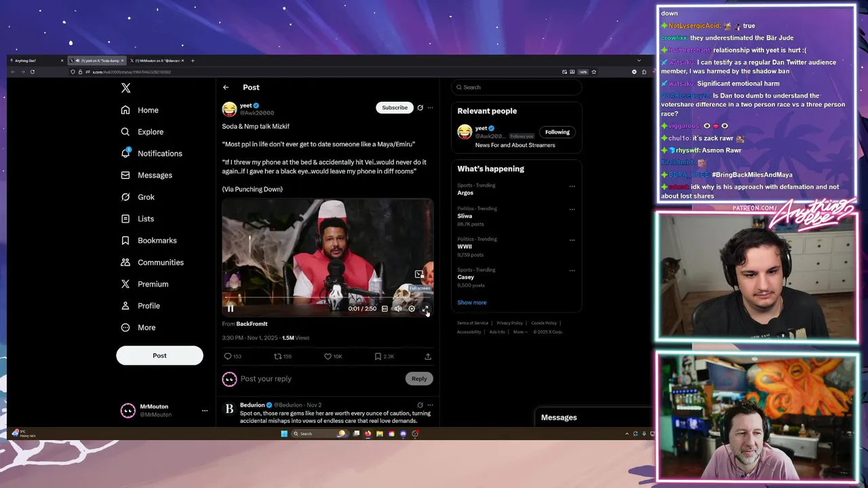Click the grey Reply button
This screenshot has width=868, height=488.
[419, 379]
